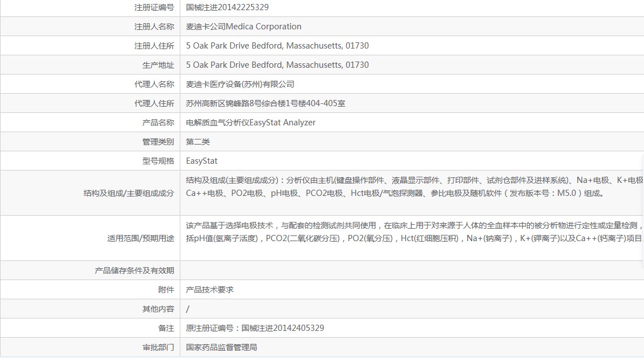Click the 生产地址 label
The image size is (644, 358).
pyautogui.click(x=158, y=65)
